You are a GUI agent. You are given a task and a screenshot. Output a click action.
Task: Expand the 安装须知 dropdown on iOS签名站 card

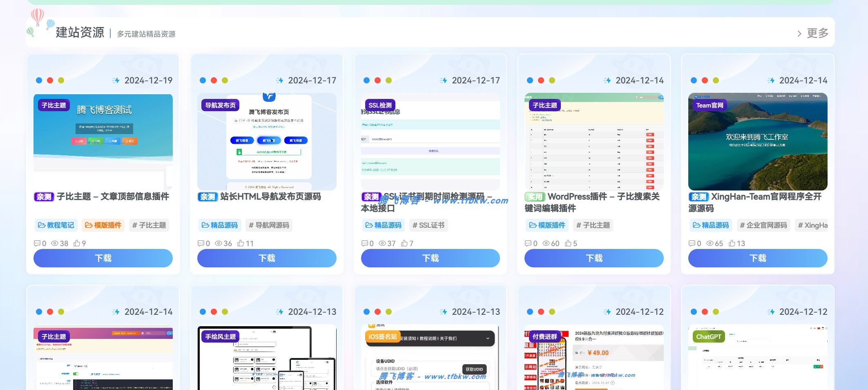point(487,338)
